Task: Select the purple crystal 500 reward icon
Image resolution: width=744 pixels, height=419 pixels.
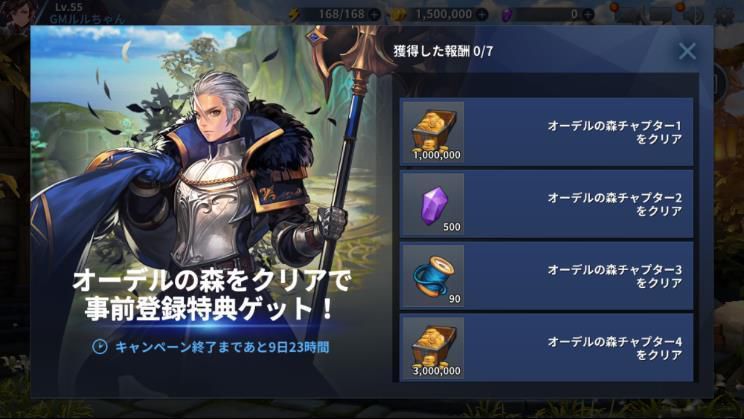Action: pyautogui.click(x=433, y=204)
